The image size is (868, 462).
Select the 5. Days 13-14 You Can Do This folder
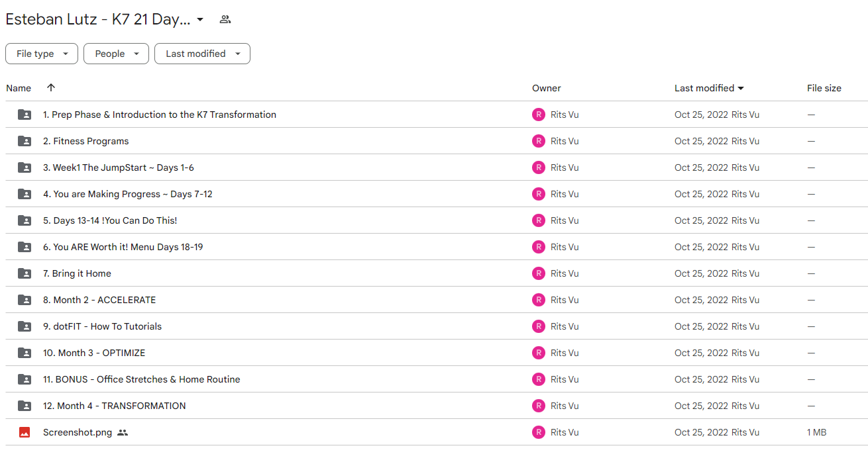coord(437,220)
